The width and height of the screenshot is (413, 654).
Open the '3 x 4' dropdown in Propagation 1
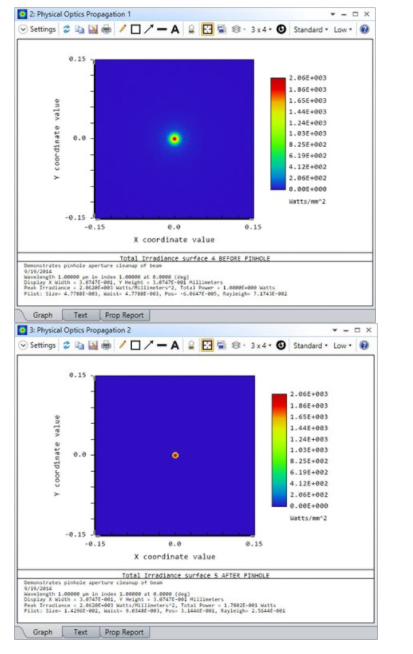pyautogui.click(x=262, y=30)
